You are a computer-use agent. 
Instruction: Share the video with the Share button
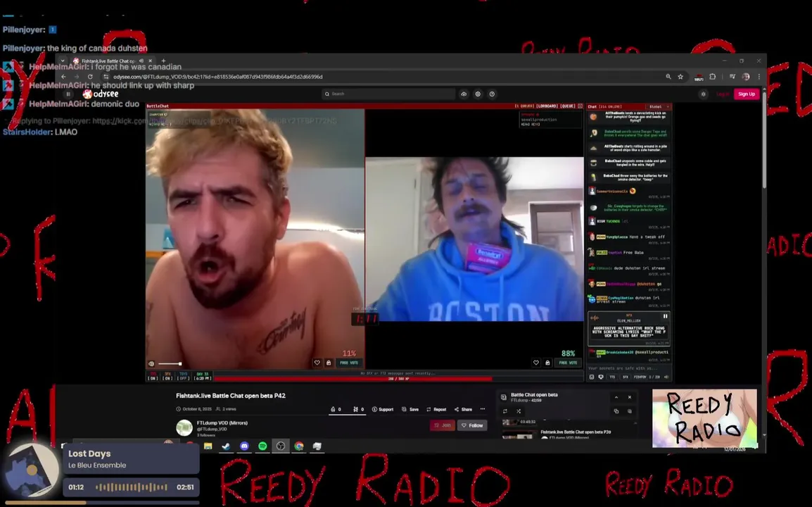[x=463, y=410]
